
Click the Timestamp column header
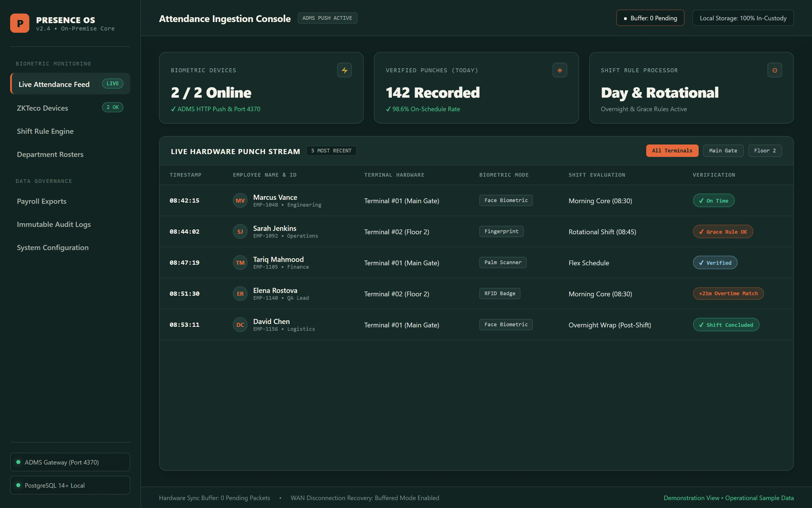[x=186, y=175]
